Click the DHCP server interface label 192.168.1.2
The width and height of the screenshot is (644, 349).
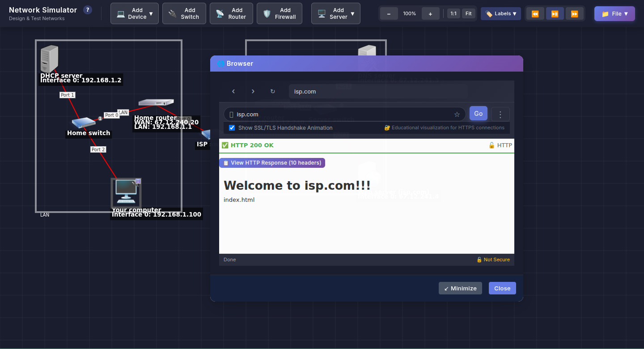tap(81, 81)
